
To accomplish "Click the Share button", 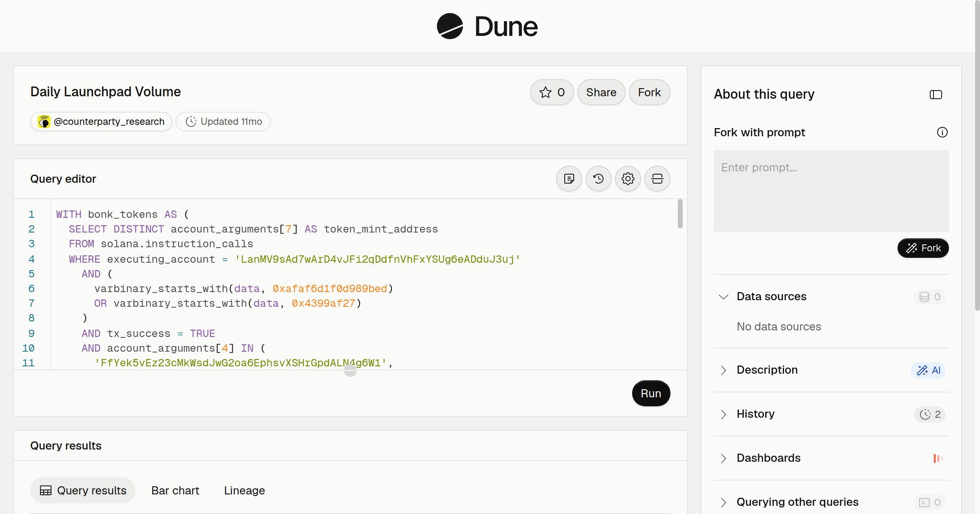I will click(x=601, y=92).
